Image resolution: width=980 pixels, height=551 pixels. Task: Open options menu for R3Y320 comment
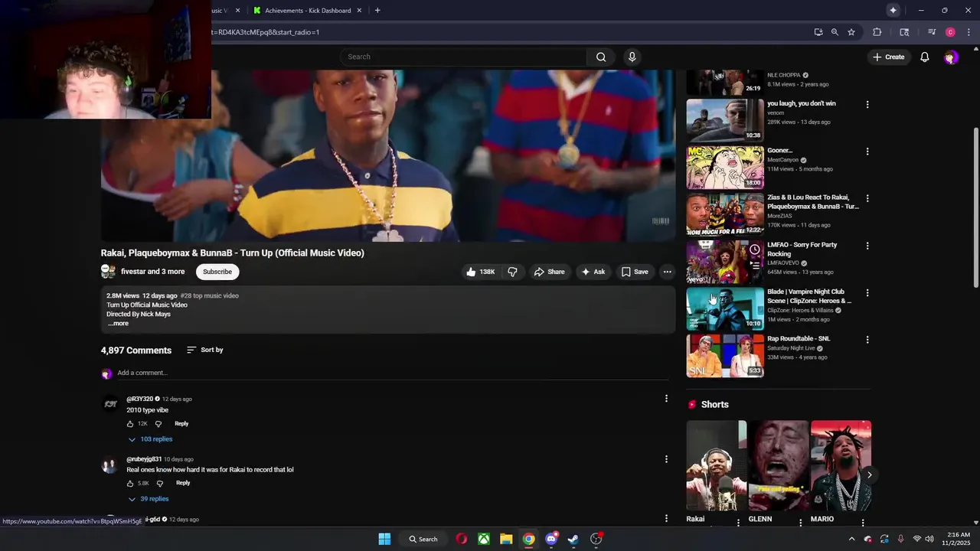[x=666, y=399]
